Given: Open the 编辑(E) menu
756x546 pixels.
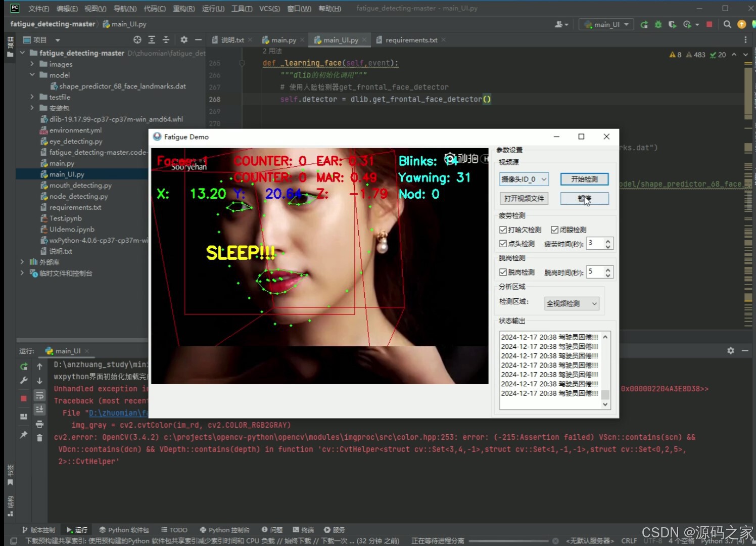Looking at the screenshot, I should (x=67, y=9).
